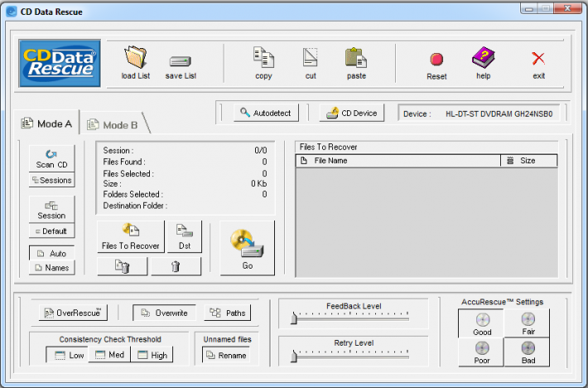Click the copy toolbar icon

pyautogui.click(x=263, y=57)
